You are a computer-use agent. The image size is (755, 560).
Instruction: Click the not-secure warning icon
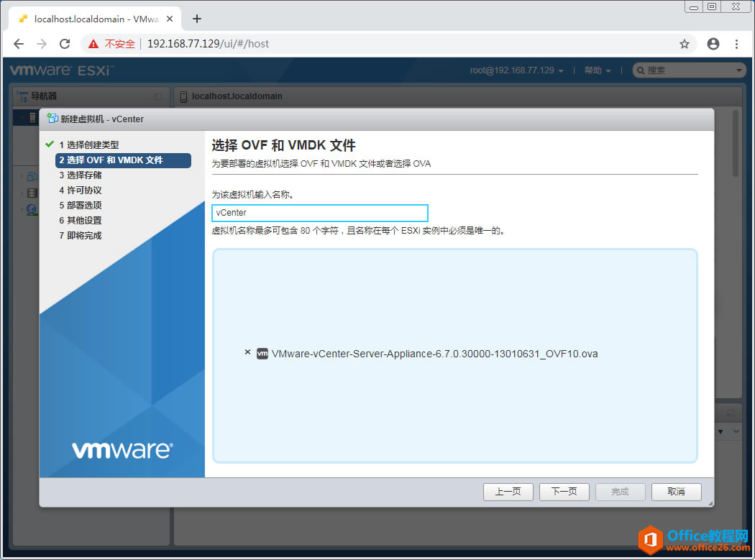(x=93, y=44)
